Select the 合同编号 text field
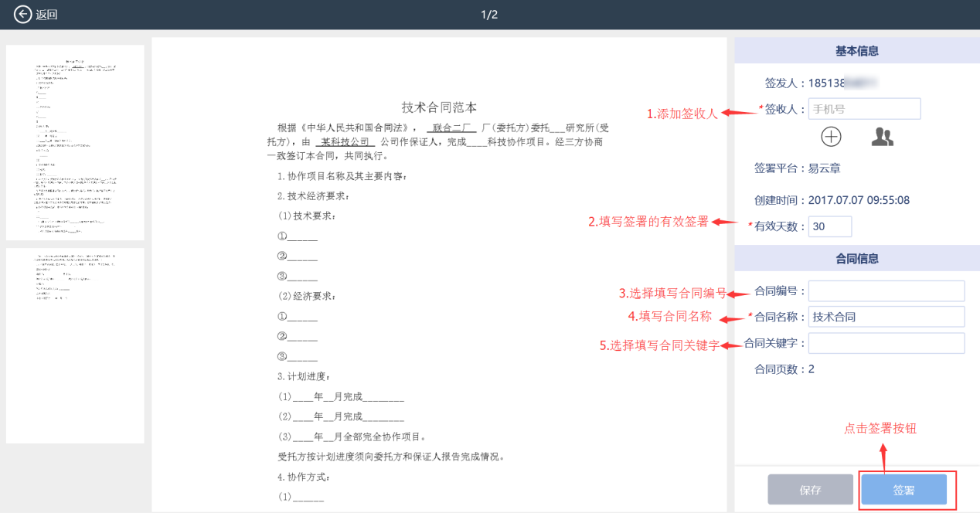The width and height of the screenshot is (980, 513). 886,291
